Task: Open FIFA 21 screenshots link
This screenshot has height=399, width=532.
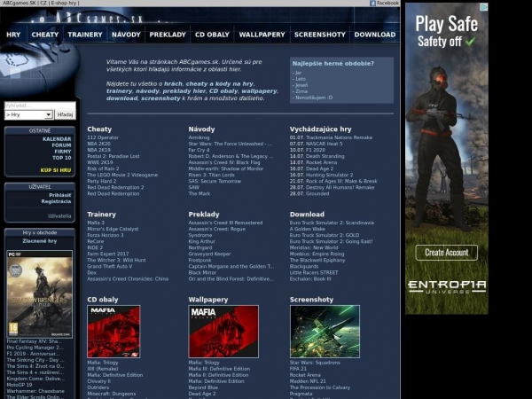Action: [x=298, y=369]
